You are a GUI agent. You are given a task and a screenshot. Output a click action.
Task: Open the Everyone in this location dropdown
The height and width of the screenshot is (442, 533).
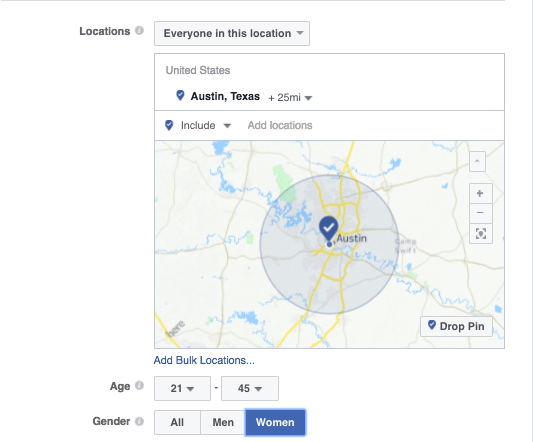pos(232,33)
